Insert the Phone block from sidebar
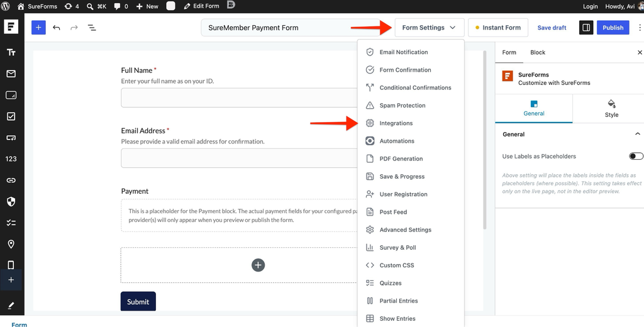Image resolution: width=644 pixels, height=327 pixels. [11, 265]
